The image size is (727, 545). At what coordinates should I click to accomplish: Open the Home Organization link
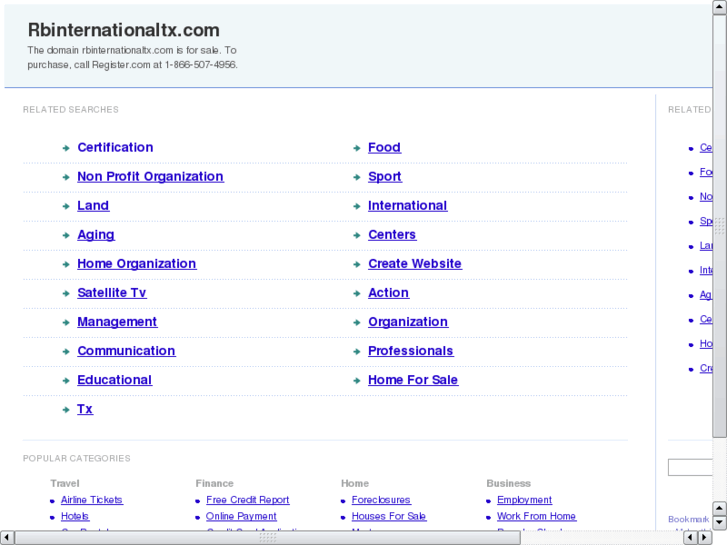click(136, 264)
